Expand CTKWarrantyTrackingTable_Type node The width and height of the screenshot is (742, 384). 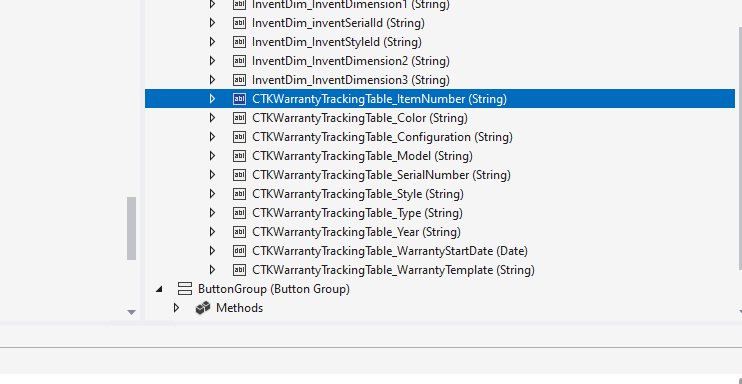tap(212, 213)
